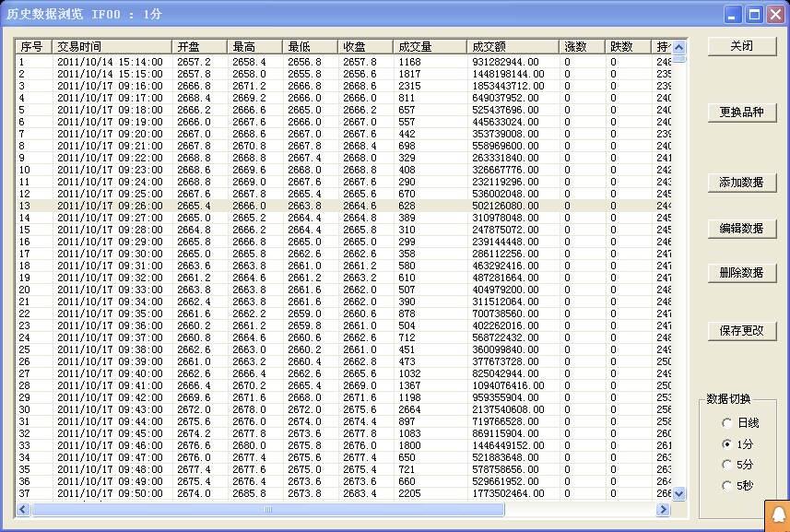Close the window with the X
This screenshot has width=790, height=532.
point(775,14)
